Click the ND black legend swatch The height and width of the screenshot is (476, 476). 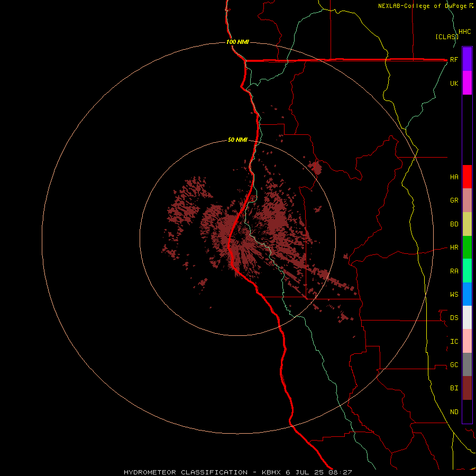click(467, 411)
